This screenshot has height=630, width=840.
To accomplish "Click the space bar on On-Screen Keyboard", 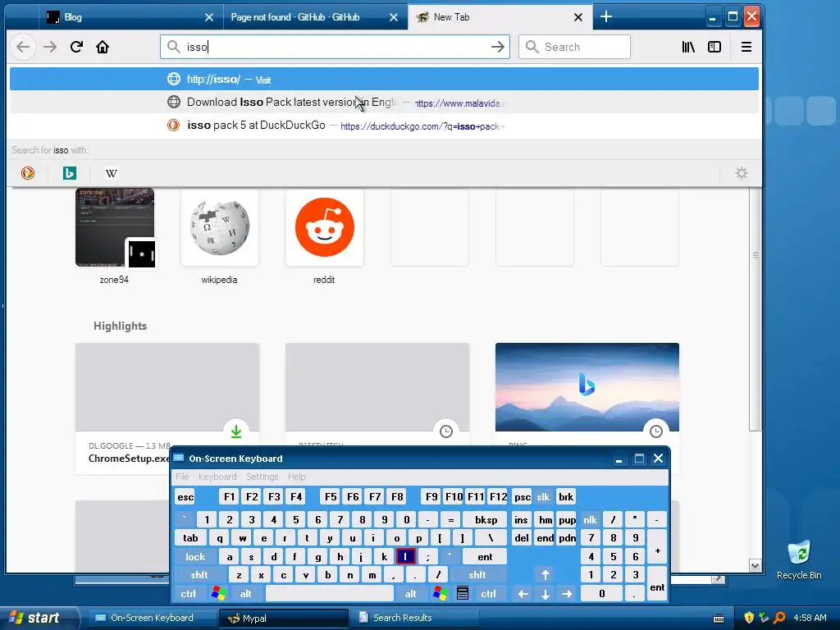I will point(330,594).
